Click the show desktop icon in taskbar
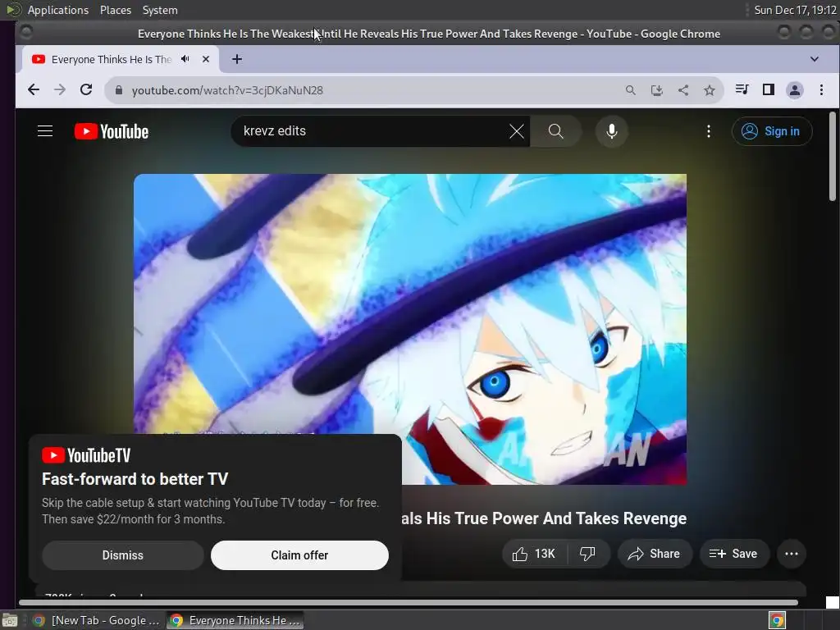This screenshot has height=630, width=840. tap(10, 620)
